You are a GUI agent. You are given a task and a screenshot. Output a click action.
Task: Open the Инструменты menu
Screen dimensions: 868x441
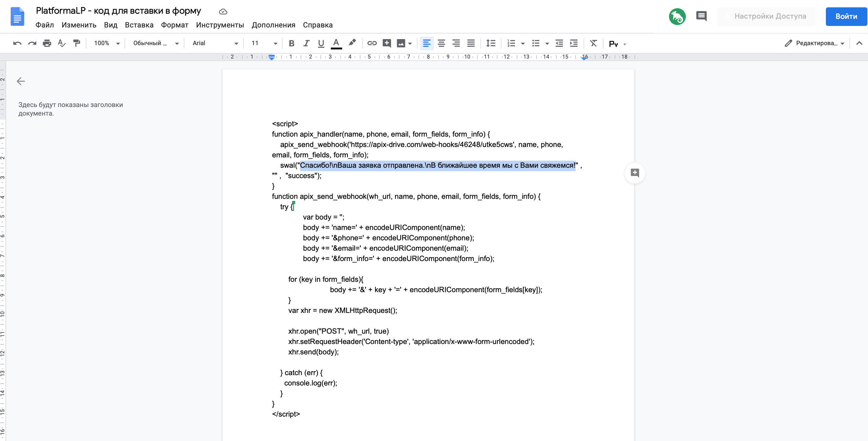click(220, 25)
